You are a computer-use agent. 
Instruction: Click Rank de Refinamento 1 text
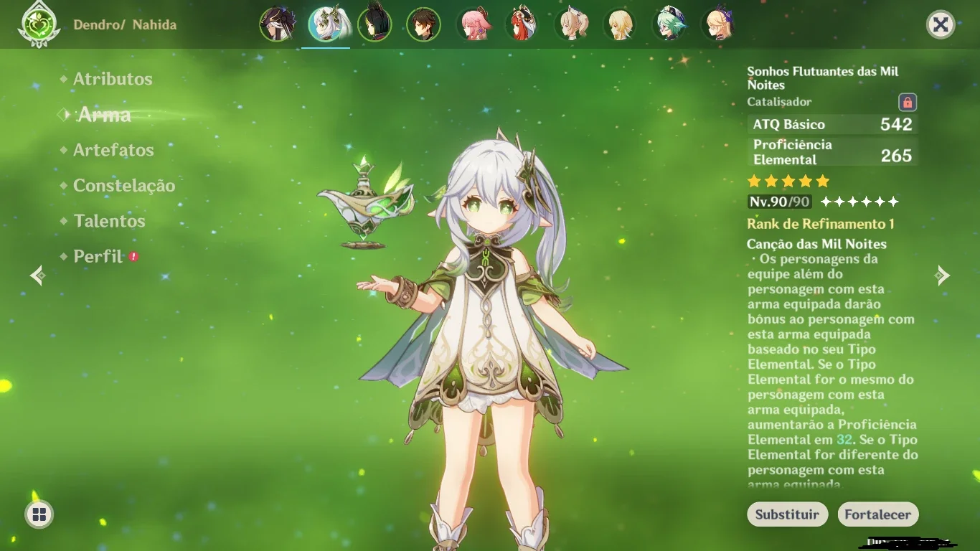click(820, 224)
